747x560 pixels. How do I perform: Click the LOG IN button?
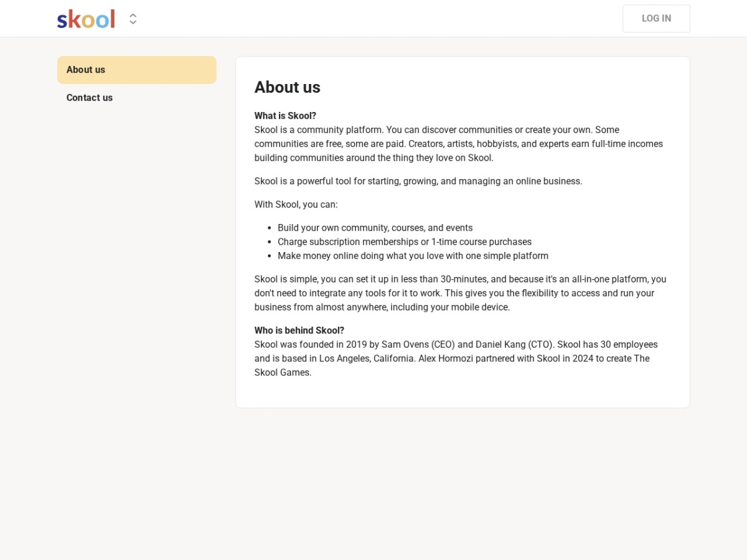[656, 19]
